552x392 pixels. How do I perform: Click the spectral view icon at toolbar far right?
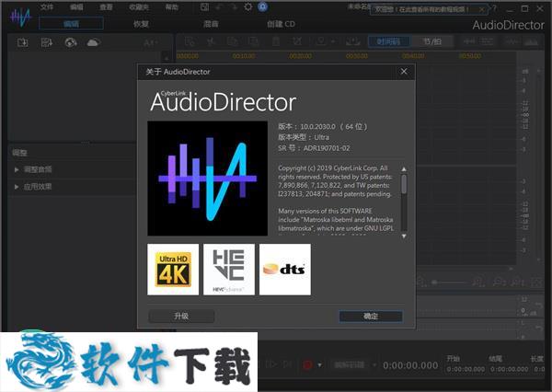pyautogui.click(x=532, y=41)
